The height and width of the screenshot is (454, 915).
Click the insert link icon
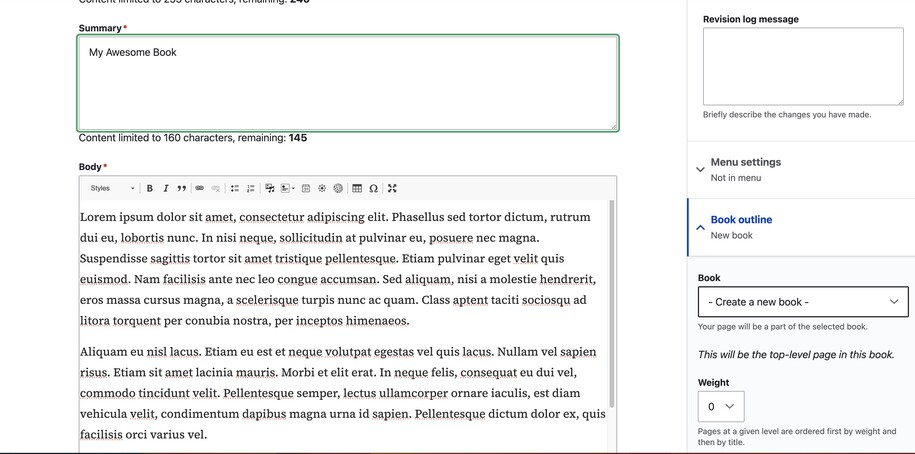click(x=200, y=188)
